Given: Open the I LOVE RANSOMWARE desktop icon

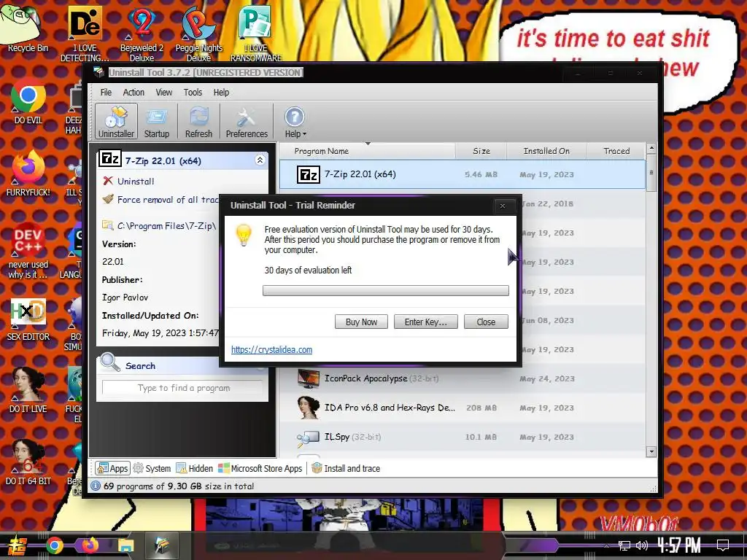Looking at the screenshot, I should point(256,34).
